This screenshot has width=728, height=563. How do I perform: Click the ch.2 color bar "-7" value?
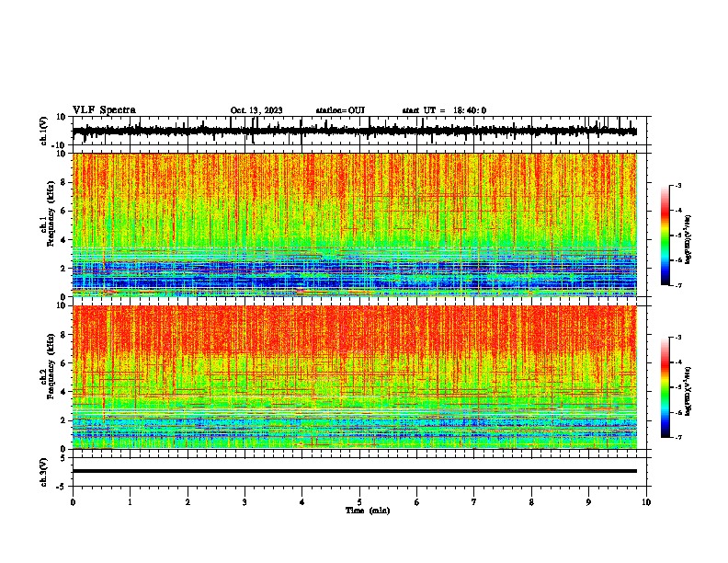click(x=678, y=437)
